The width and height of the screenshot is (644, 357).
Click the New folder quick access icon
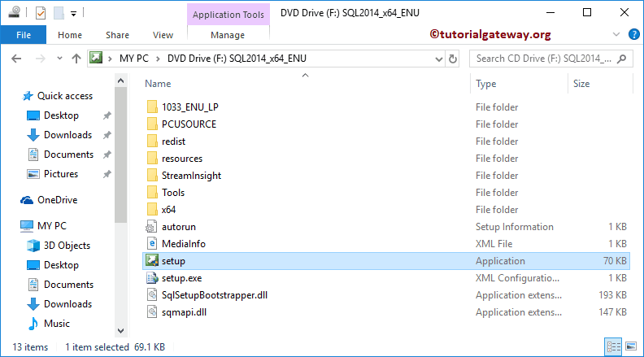pyautogui.click(x=59, y=13)
